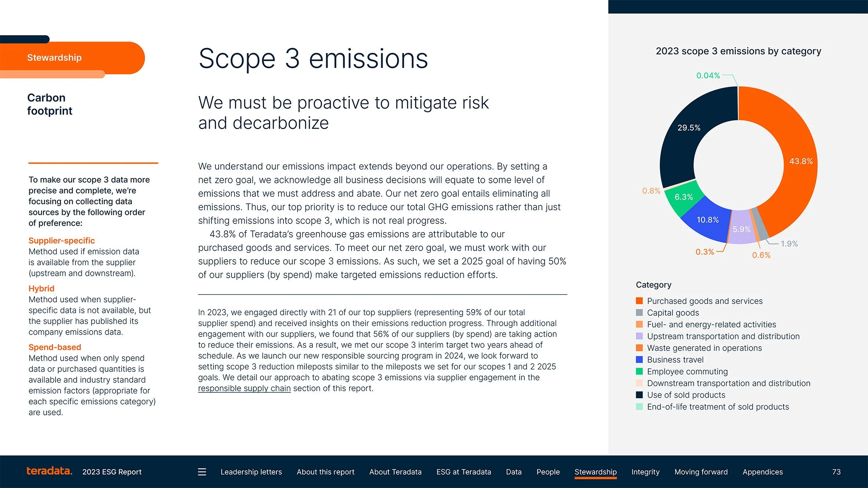The width and height of the screenshot is (868, 488).
Task: Click Purchased goods and services orange swatch
Action: [639, 301]
